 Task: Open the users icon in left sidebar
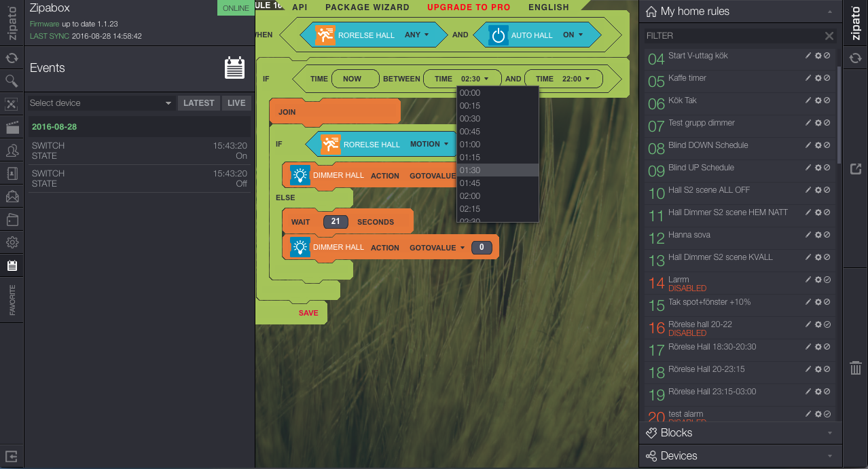[x=12, y=151]
